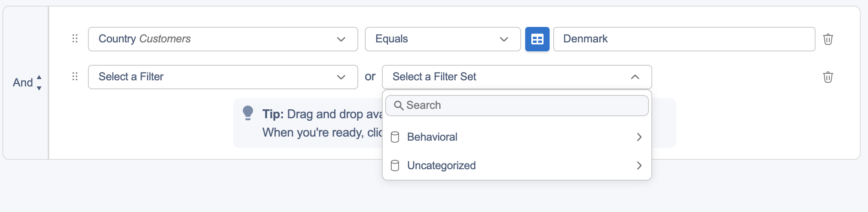Click the filter set Search field
This screenshot has width=868, height=212.
click(x=521, y=106)
